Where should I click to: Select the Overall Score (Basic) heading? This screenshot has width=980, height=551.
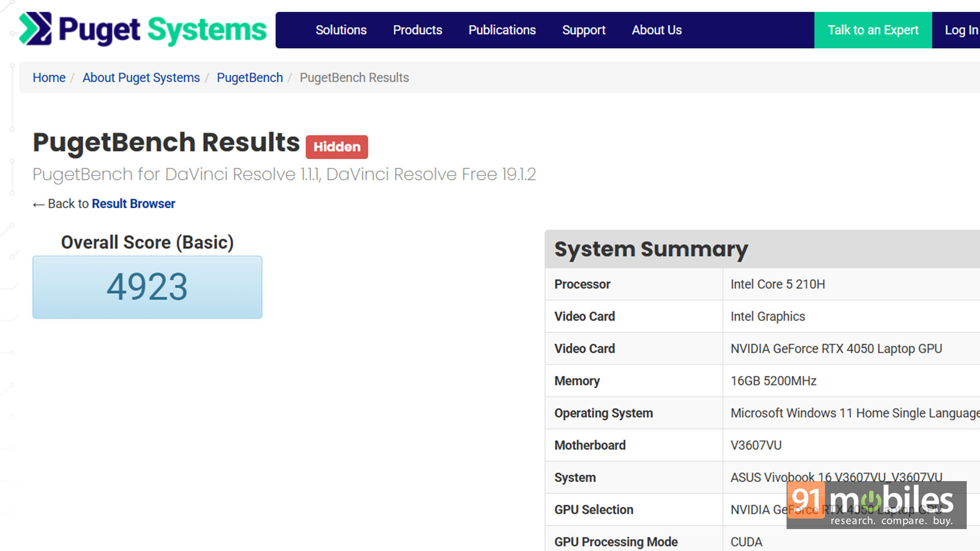[x=148, y=242]
